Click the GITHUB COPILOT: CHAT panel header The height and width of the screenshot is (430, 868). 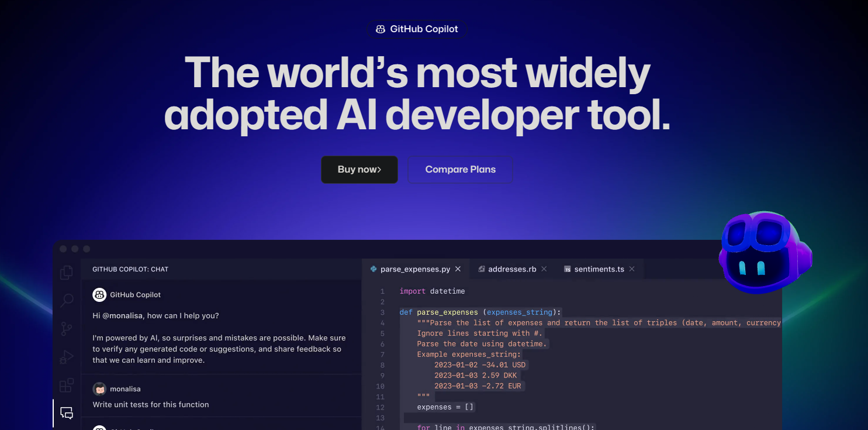point(130,270)
